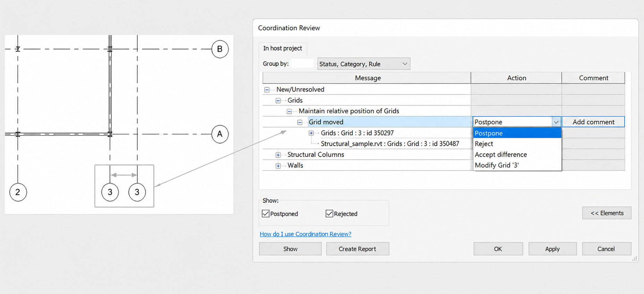Image resolution: width=644 pixels, height=294 pixels.
Task: Collapse the New/Unresolved node
Action: (x=267, y=90)
